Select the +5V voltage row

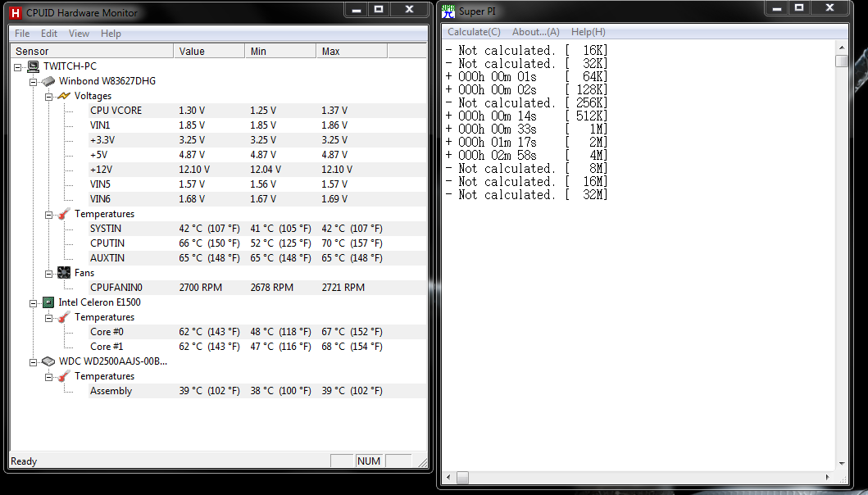pyautogui.click(x=257, y=155)
